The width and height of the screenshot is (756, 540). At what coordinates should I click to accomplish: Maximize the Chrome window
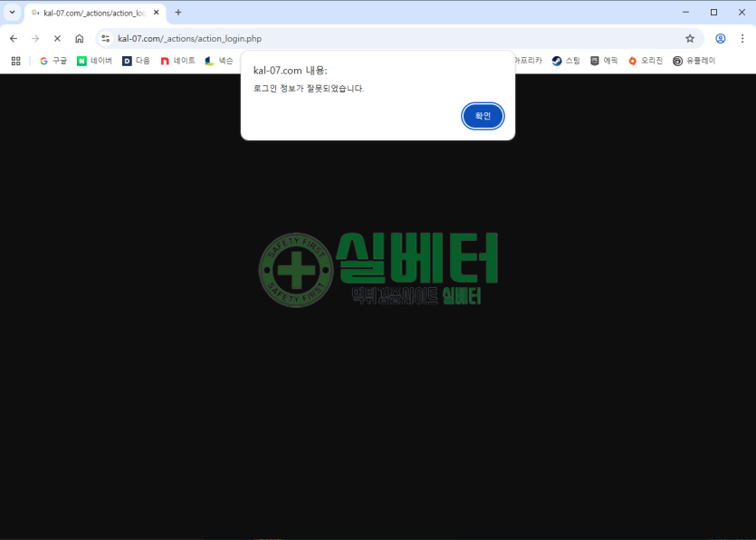tap(713, 13)
